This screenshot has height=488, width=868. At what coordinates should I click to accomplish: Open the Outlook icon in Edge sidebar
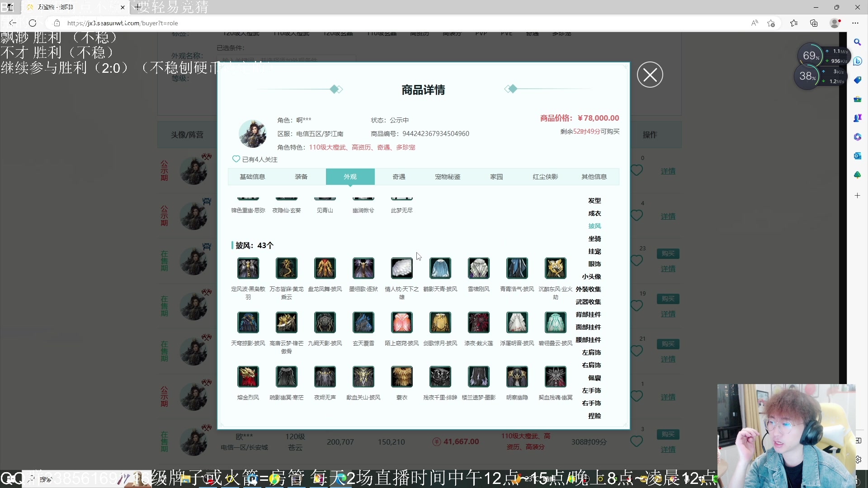pos(858,156)
